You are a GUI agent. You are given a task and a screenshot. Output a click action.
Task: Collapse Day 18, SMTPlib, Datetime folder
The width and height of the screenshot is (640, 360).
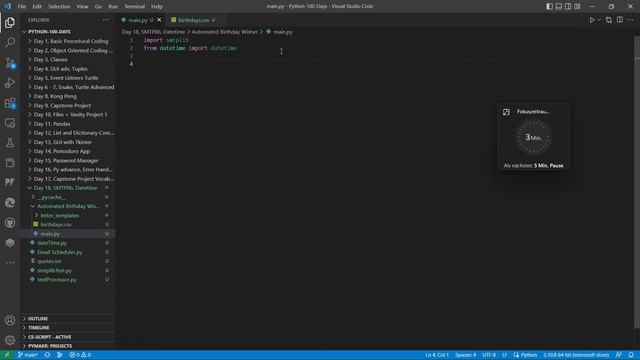(x=68, y=188)
